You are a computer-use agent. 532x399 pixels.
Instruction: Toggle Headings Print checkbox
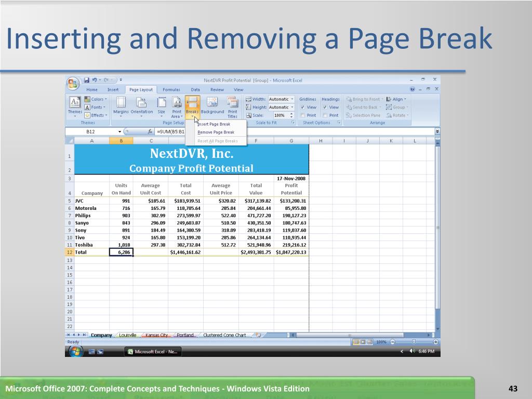[325, 115]
